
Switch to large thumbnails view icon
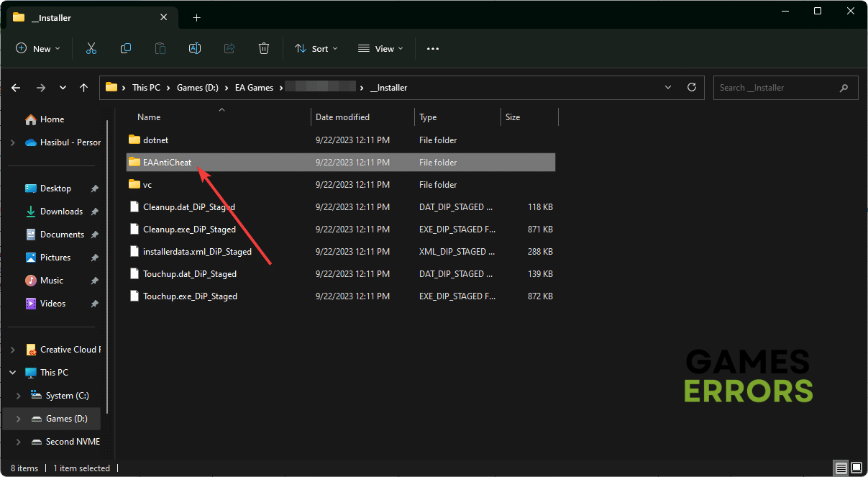click(855, 468)
